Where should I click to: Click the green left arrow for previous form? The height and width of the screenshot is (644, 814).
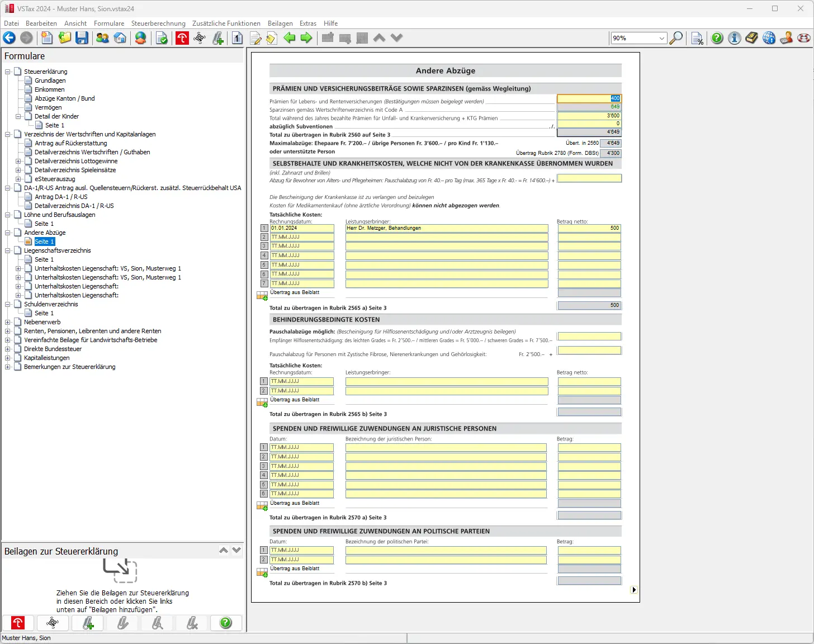pyautogui.click(x=289, y=38)
